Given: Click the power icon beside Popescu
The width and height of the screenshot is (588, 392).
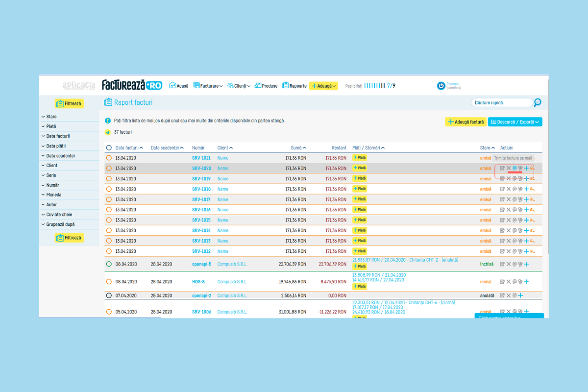Looking at the screenshot, I should (x=441, y=86).
